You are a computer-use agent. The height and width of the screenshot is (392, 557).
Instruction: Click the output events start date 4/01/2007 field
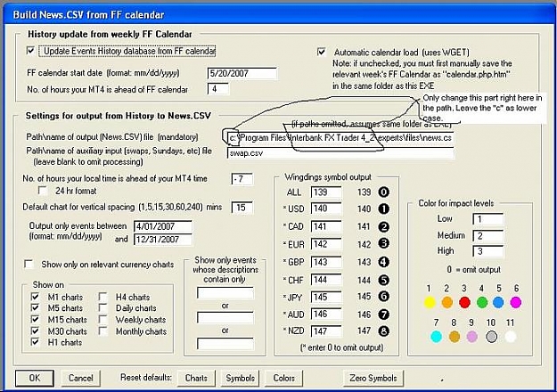click(163, 226)
